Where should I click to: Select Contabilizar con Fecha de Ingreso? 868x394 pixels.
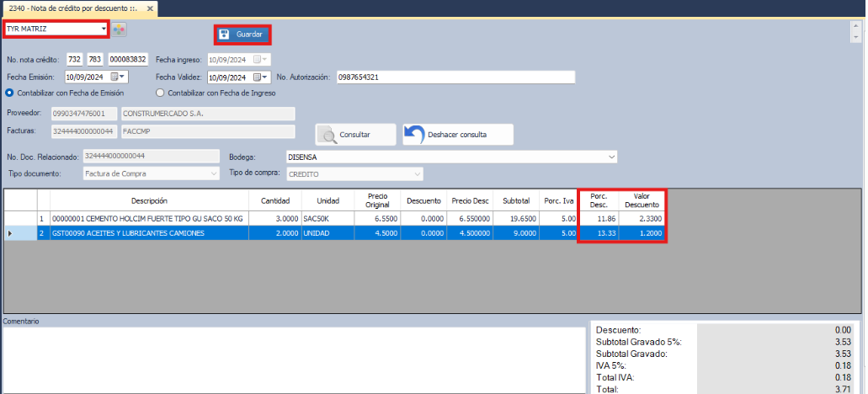(161, 93)
